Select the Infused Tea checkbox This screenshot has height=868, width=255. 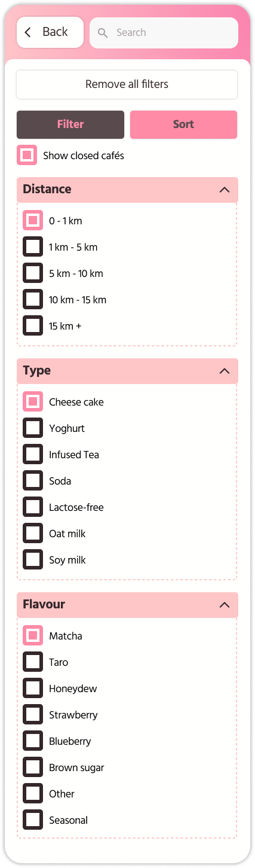point(33,454)
